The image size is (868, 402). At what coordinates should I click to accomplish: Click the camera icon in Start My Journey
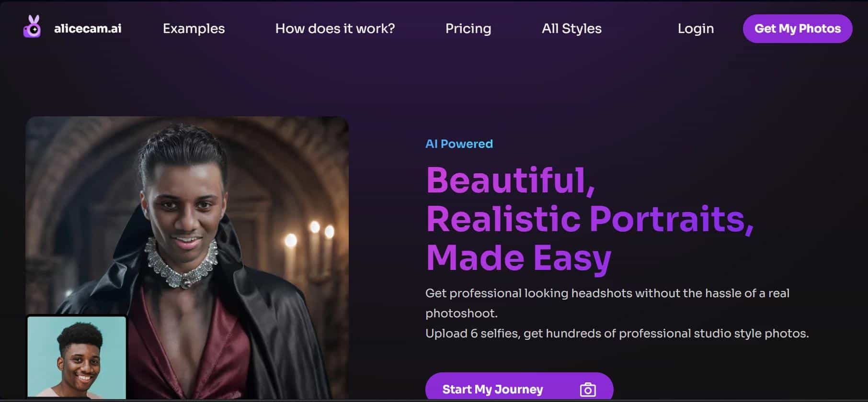coord(588,390)
